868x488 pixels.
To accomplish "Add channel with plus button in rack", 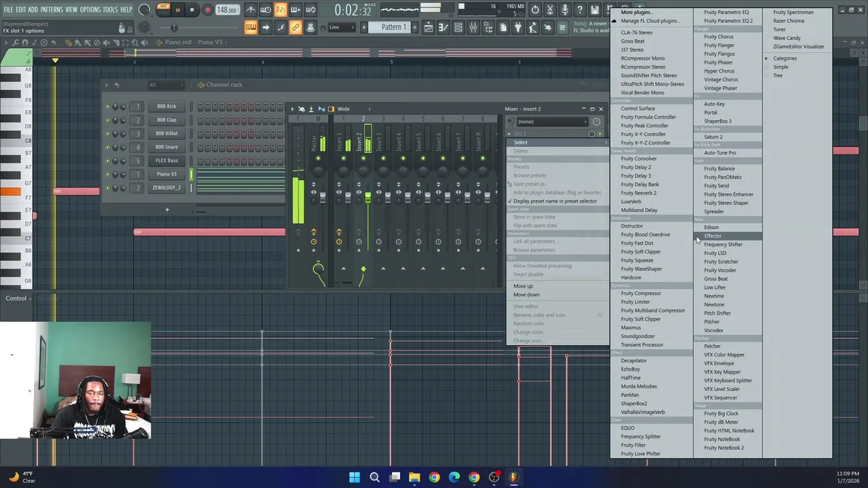I will click(167, 209).
